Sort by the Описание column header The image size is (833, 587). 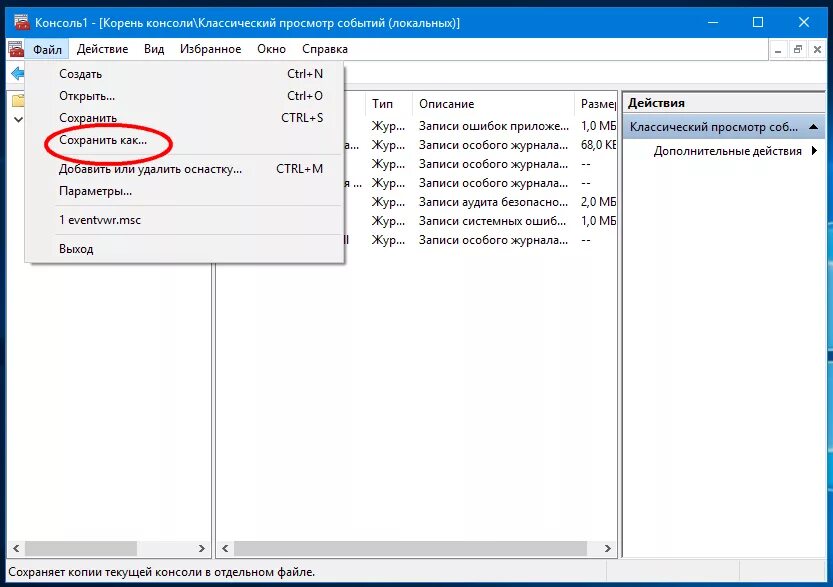[x=493, y=104]
